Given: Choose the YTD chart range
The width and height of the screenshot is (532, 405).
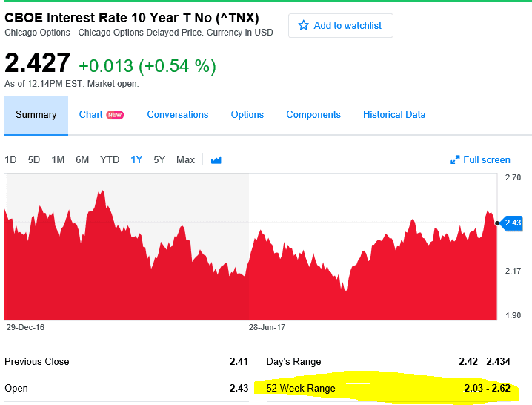Looking at the screenshot, I should tap(110, 159).
